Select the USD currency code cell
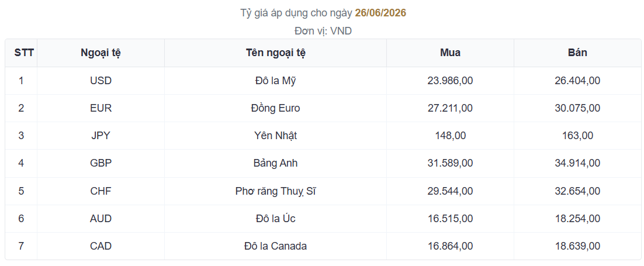 click(101, 81)
